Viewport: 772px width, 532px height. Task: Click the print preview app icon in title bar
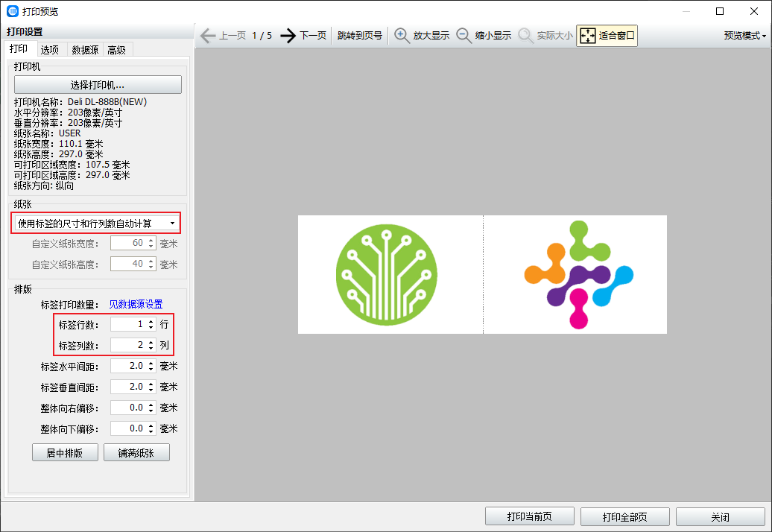click(x=13, y=11)
